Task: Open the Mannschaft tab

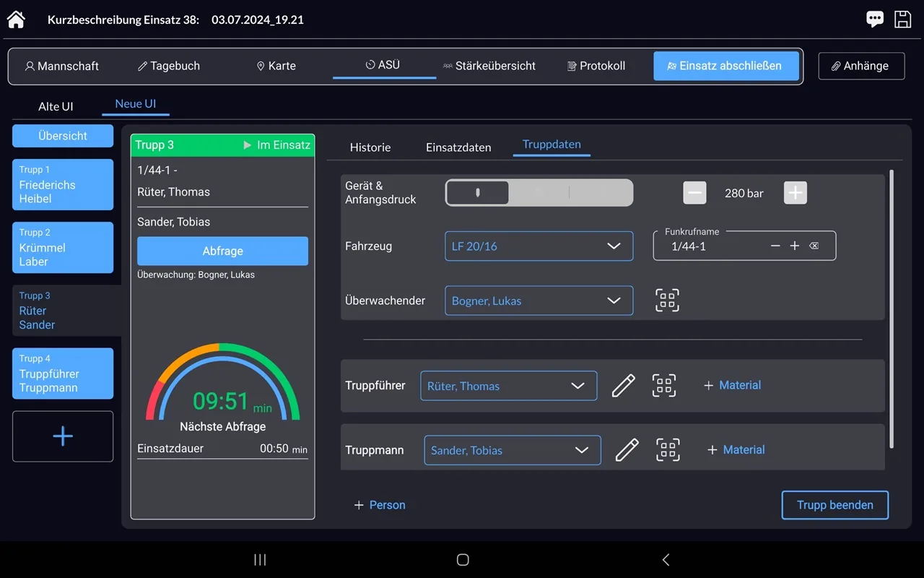Action: coord(62,66)
